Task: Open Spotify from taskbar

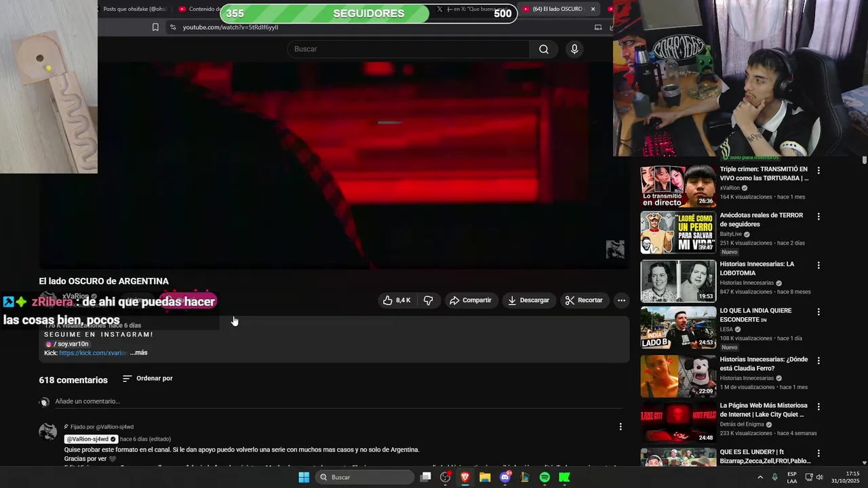Action: tap(545, 477)
